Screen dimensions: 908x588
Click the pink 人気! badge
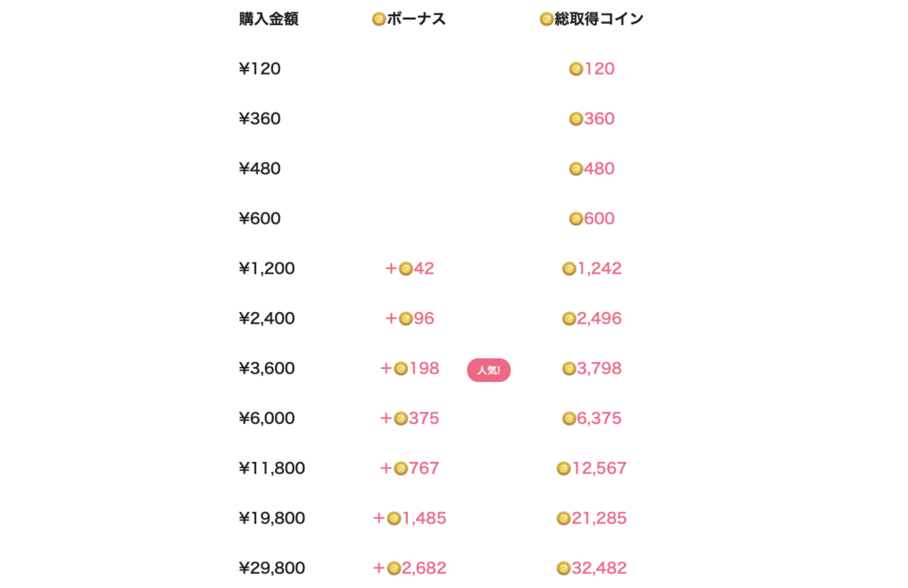(x=489, y=370)
